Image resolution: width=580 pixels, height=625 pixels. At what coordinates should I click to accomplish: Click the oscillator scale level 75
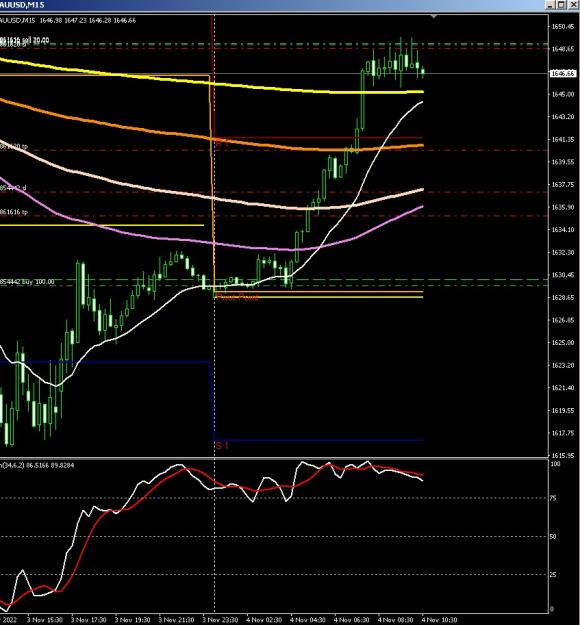tap(553, 498)
